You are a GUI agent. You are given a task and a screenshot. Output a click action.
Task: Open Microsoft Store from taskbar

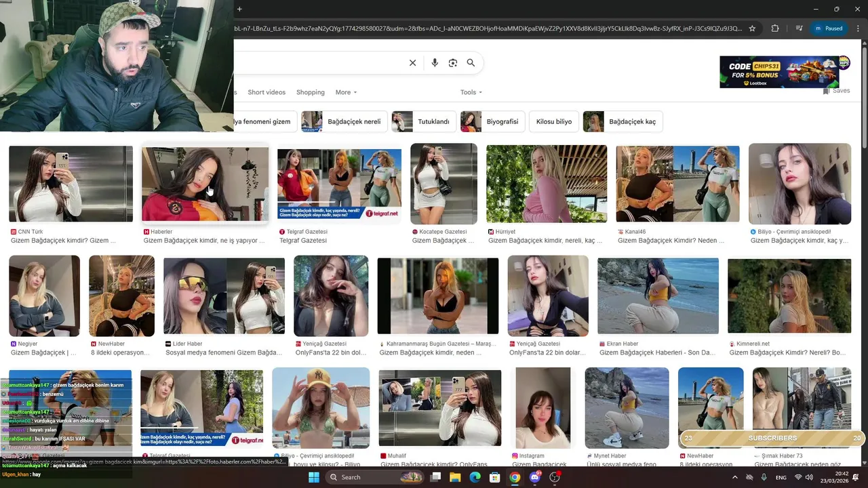(495, 477)
